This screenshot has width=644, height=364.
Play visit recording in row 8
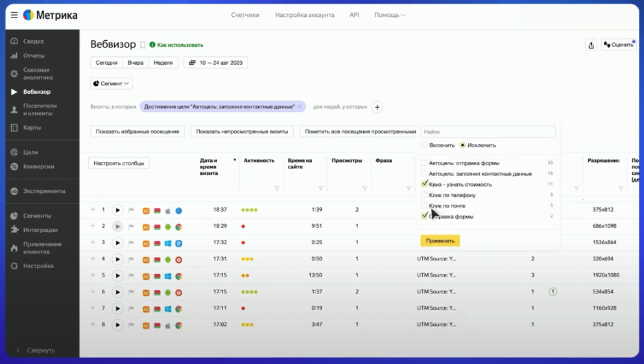coord(117,325)
